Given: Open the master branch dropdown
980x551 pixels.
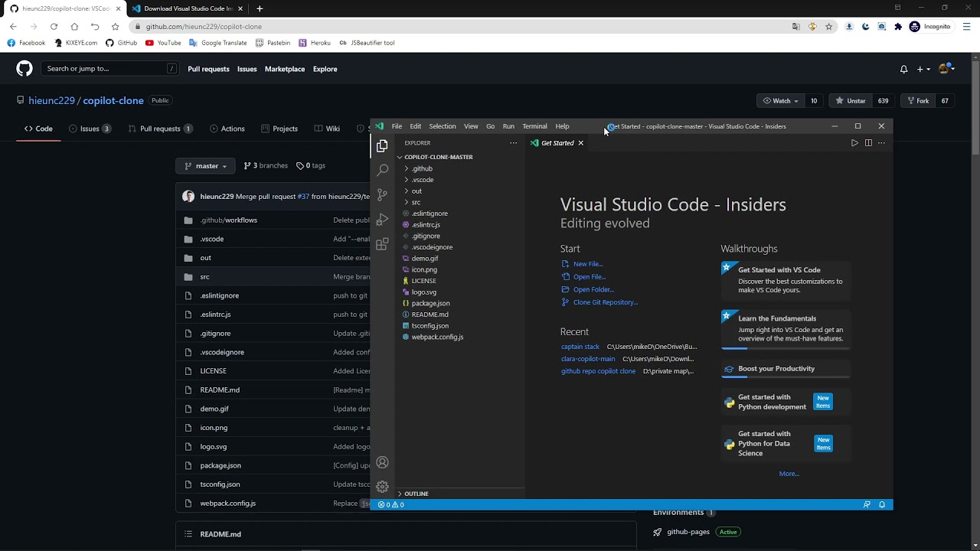Looking at the screenshot, I should (206, 166).
